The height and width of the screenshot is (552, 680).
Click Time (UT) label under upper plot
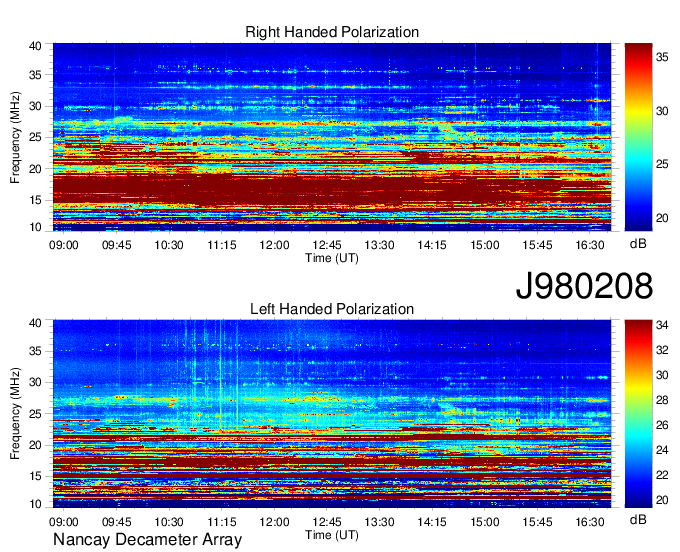coord(332,258)
